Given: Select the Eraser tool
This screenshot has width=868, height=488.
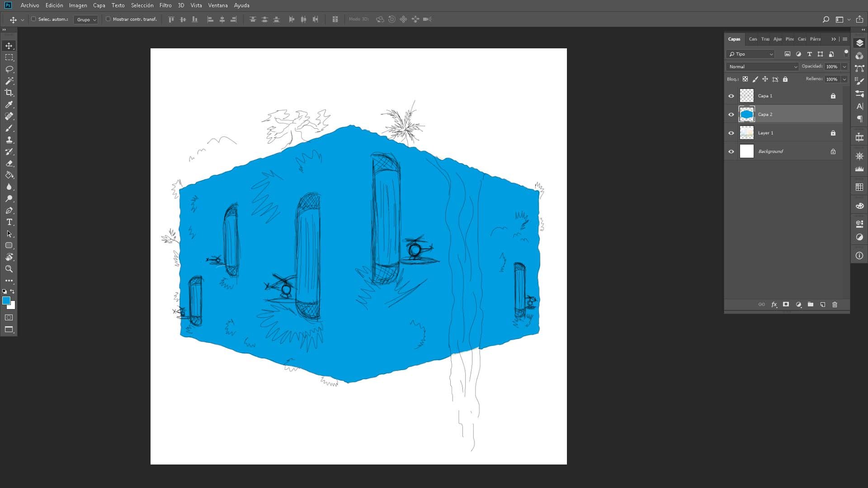Looking at the screenshot, I should tap(9, 163).
